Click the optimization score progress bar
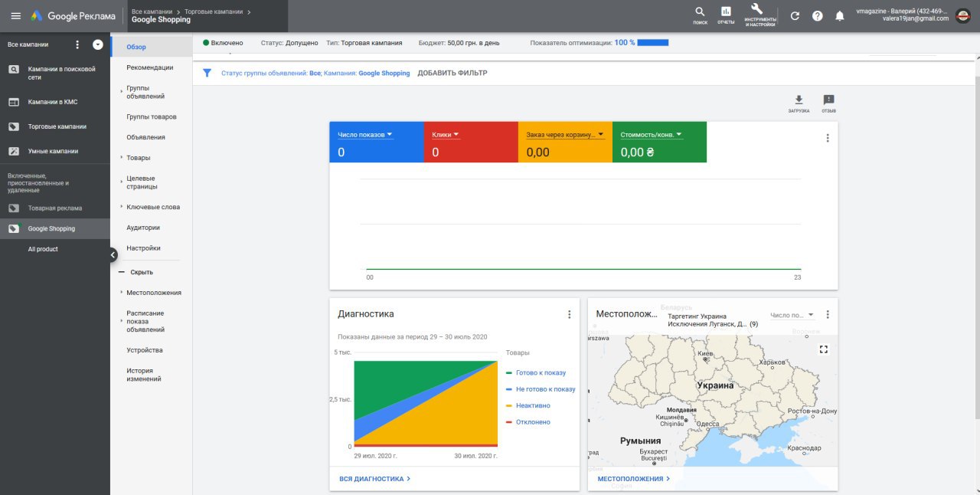 (x=653, y=42)
